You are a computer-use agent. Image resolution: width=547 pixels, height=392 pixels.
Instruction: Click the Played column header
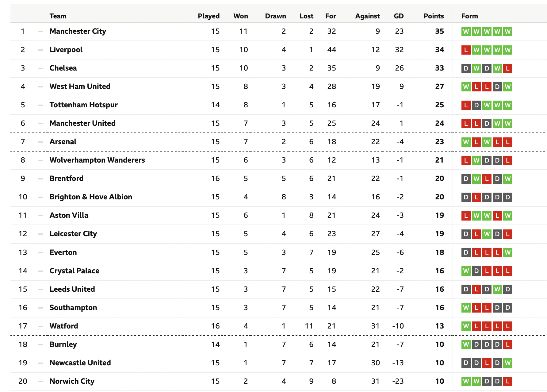tap(208, 16)
